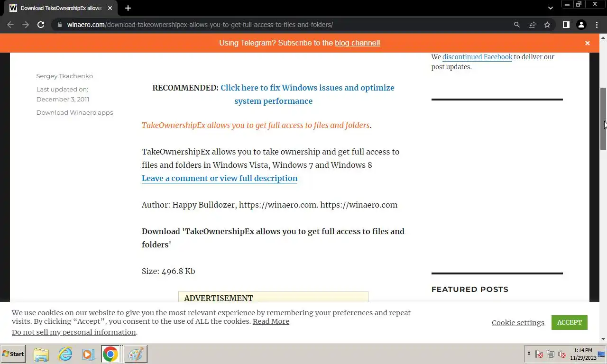Accept cookies with the ACCEPT button
Viewport: 607px width, 364px height.
(x=569, y=322)
